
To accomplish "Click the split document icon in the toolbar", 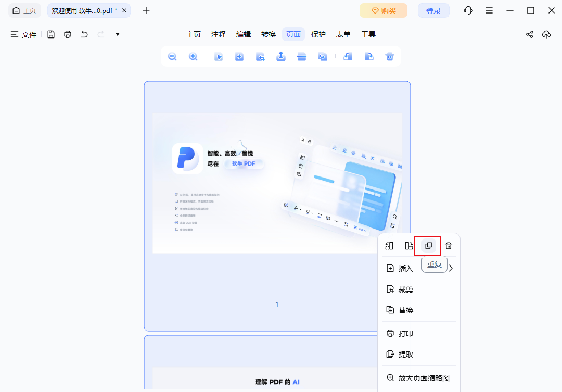I will 302,57.
